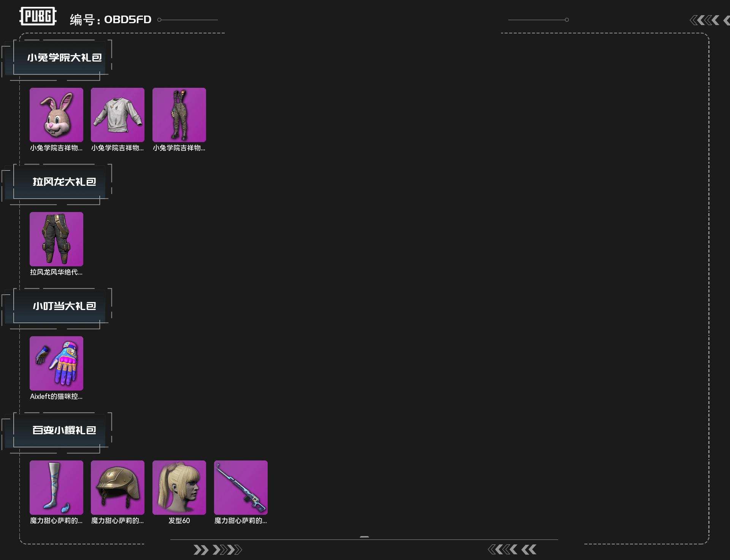Click the bottom-left right-pointing chevrons
This screenshot has width=730, height=560.
coord(217,550)
